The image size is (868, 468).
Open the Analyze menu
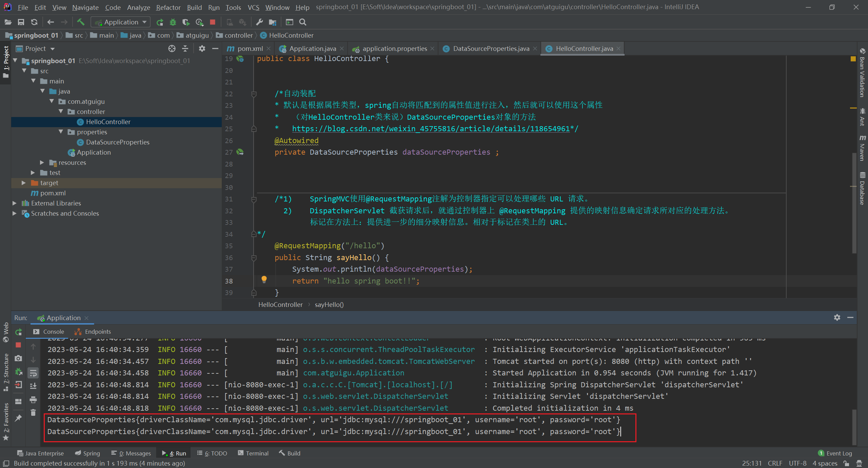(138, 7)
